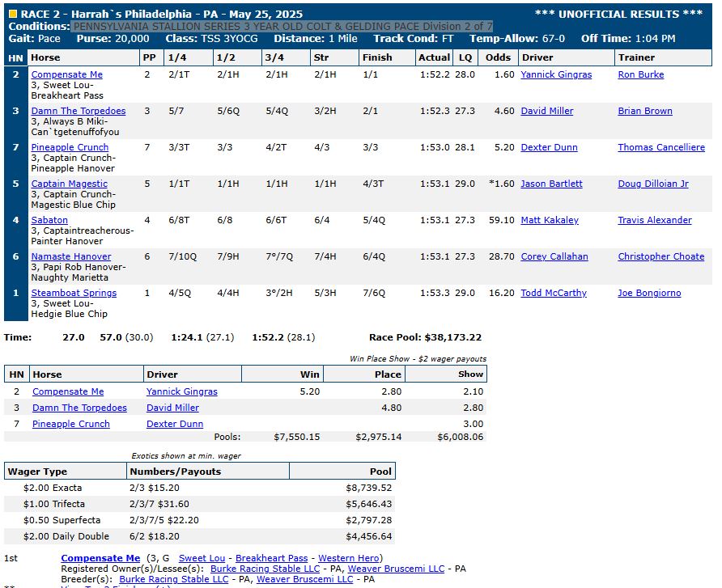Open Damn The Torpedoes in results table
The width and height of the screenshot is (722, 588).
click(x=79, y=111)
